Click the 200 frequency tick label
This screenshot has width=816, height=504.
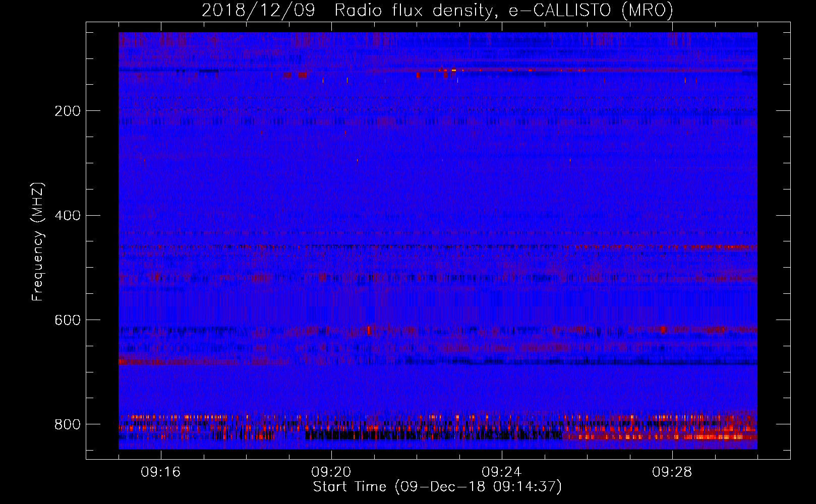(x=68, y=111)
